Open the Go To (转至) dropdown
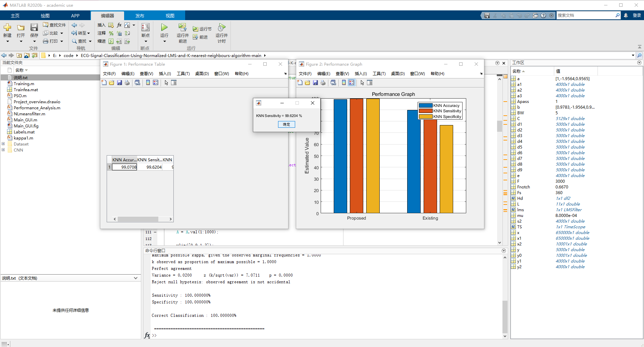Screen dimensions: 644x347 [89, 33]
